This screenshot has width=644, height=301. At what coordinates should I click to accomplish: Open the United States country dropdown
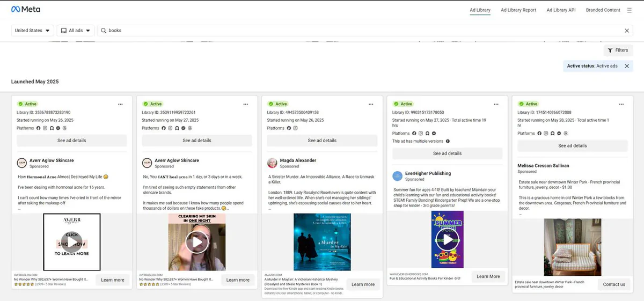[32, 31]
